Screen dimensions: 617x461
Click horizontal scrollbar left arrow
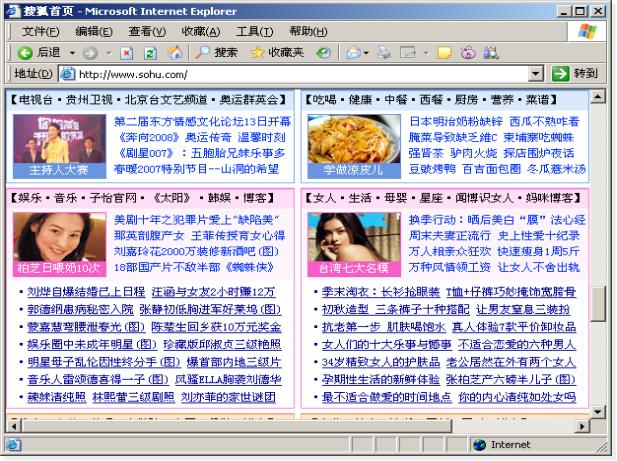[14, 426]
